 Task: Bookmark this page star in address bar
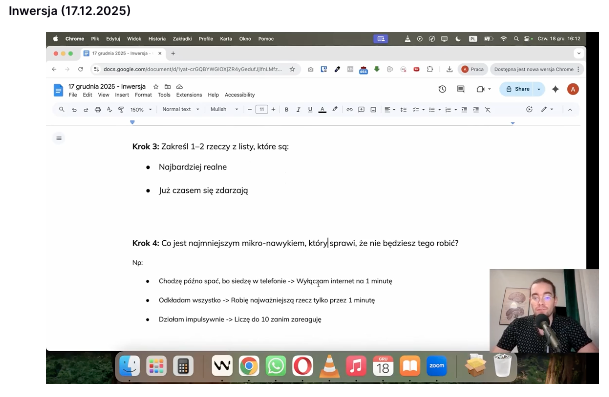[x=292, y=69]
